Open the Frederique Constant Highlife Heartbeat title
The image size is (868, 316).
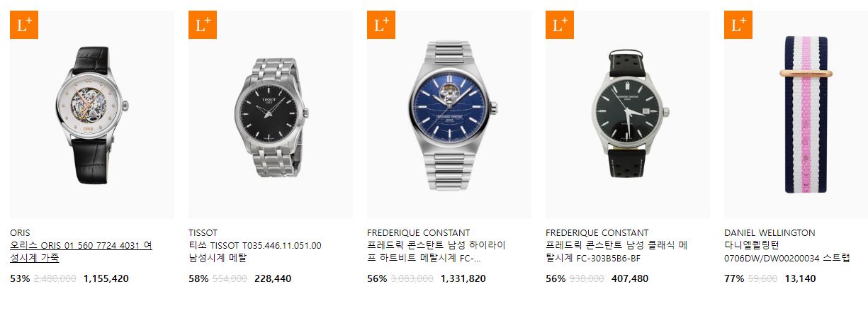click(436, 252)
